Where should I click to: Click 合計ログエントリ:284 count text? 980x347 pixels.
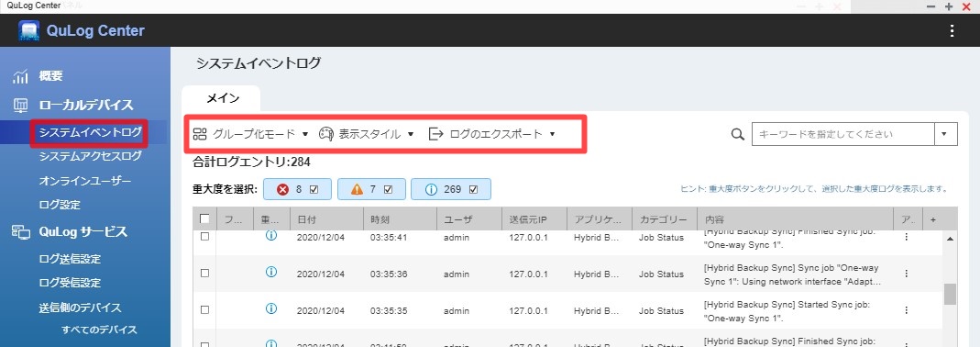pos(252,162)
